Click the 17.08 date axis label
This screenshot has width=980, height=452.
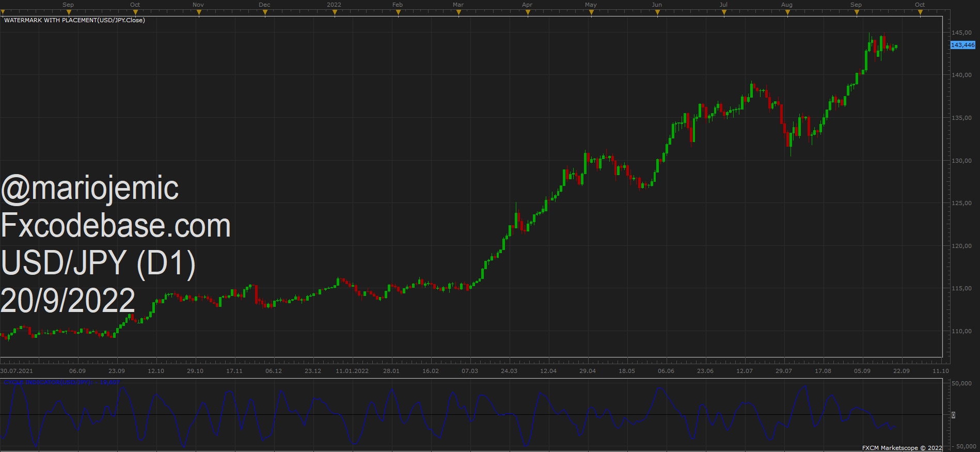823,371
